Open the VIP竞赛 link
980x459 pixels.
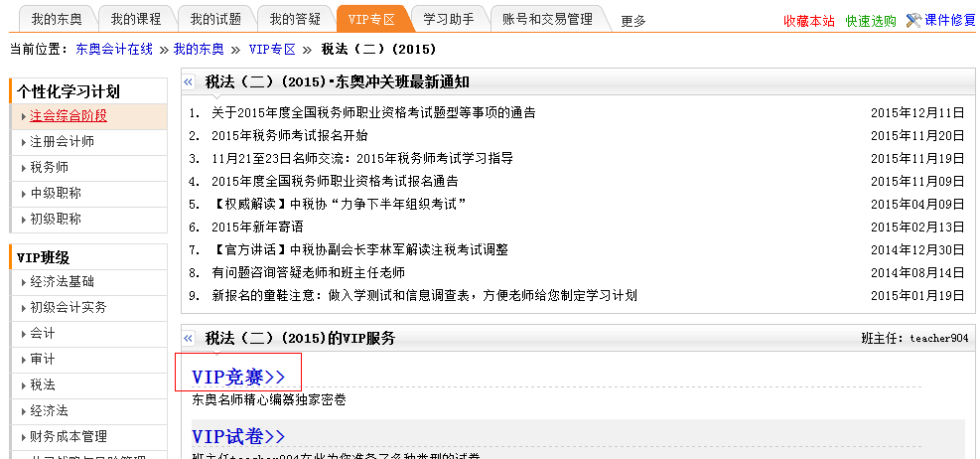(238, 377)
